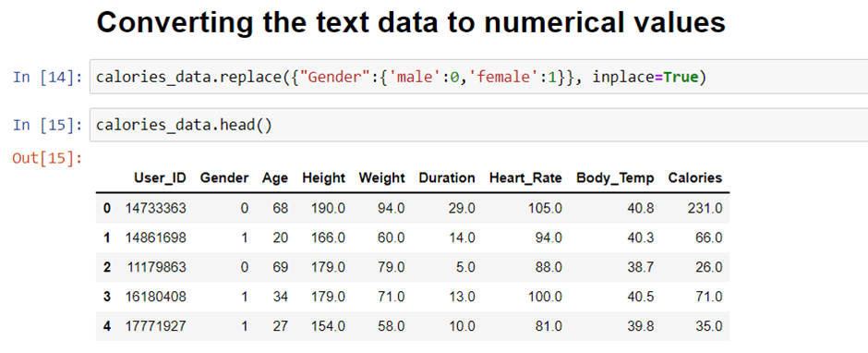The height and width of the screenshot is (353, 868).
Task: Select the In [14] prompt label
Action: [48, 77]
